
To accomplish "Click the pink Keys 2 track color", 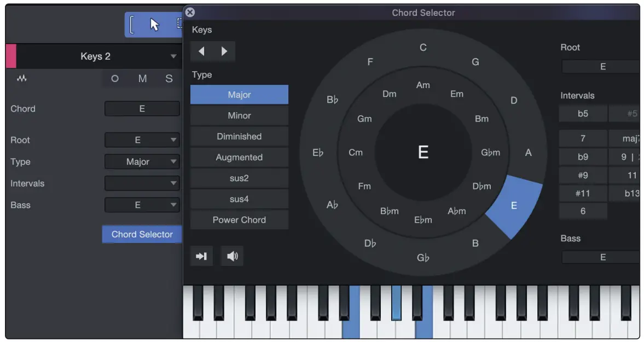I will coord(11,56).
